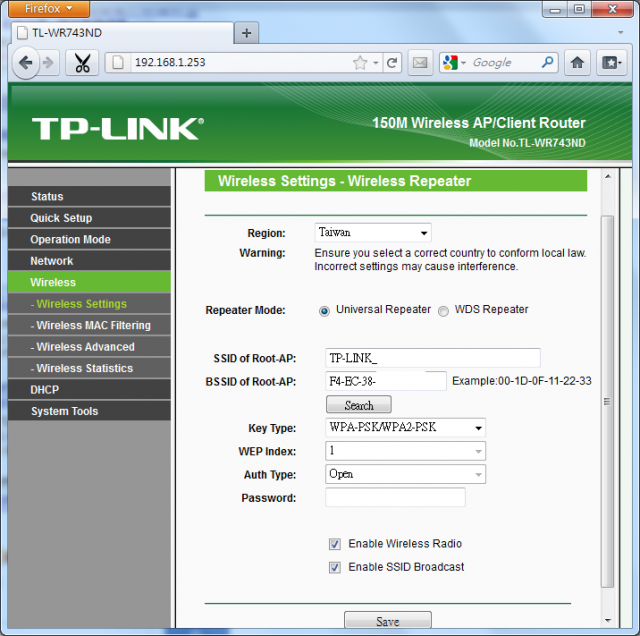Bookmark page with the star icon

(360, 63)
